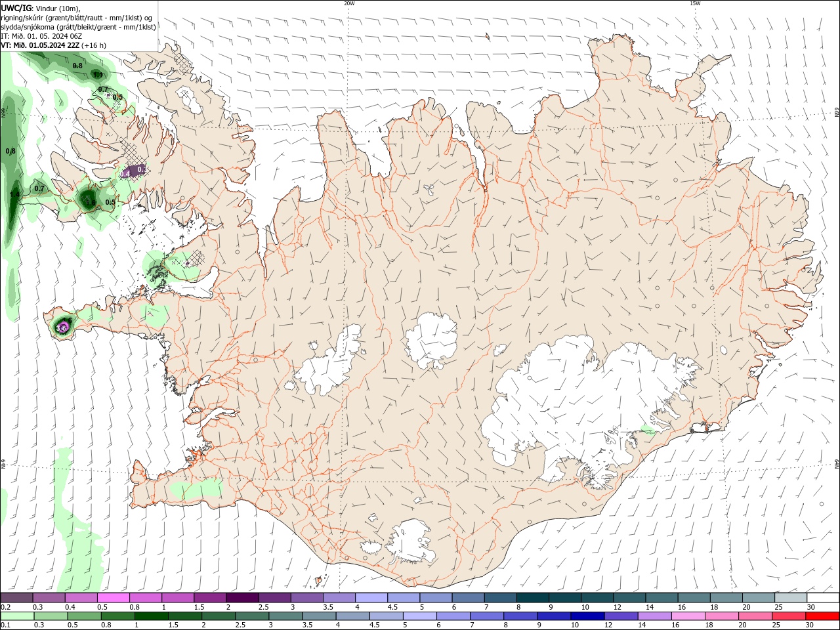Click the '1.4' precipitation value on the map
The height and width of the screenshot is (630, 840).
(14, 194)
